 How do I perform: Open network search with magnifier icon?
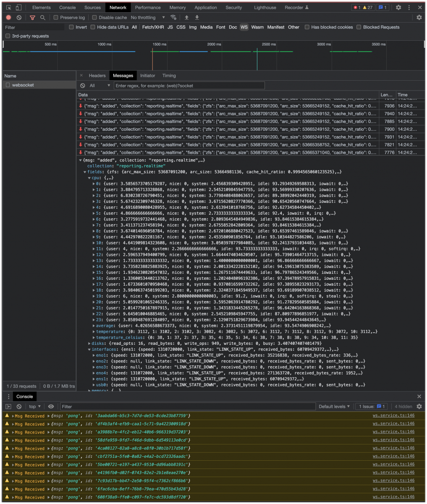[x=43, y=18]
